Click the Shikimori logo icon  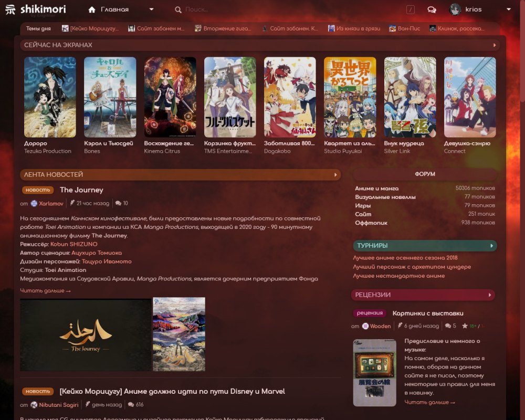[10, 10]
